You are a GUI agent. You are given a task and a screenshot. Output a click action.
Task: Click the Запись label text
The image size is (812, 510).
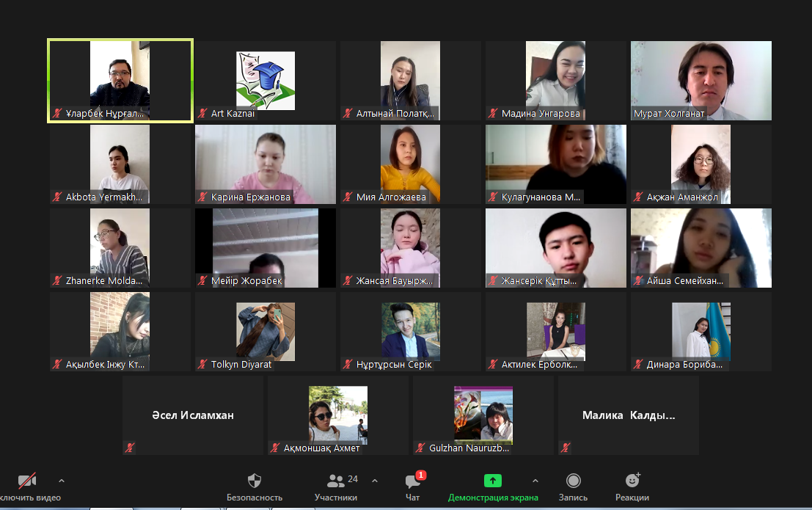point(574,498)
